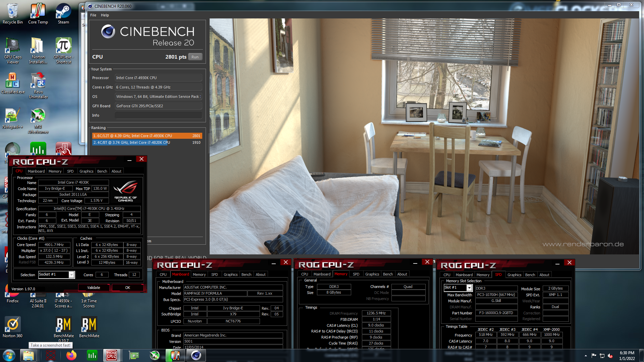Open the Norton Installation folder icon
The width and height of the screenshot is (644, 362).
point(38,51)
